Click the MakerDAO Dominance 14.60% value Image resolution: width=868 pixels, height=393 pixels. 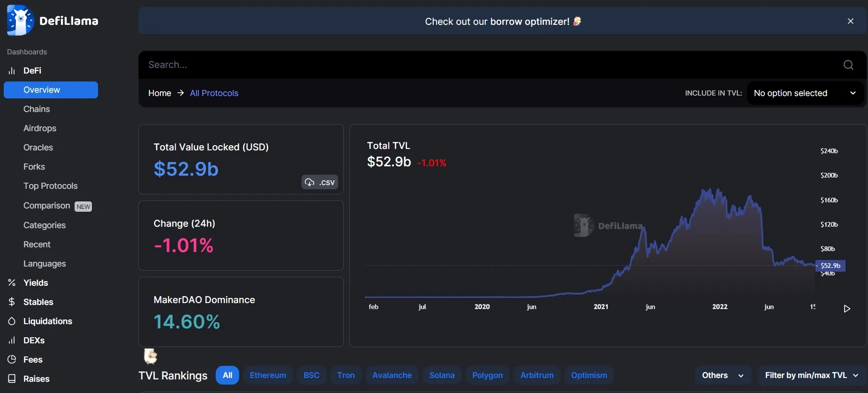point(187,321)
